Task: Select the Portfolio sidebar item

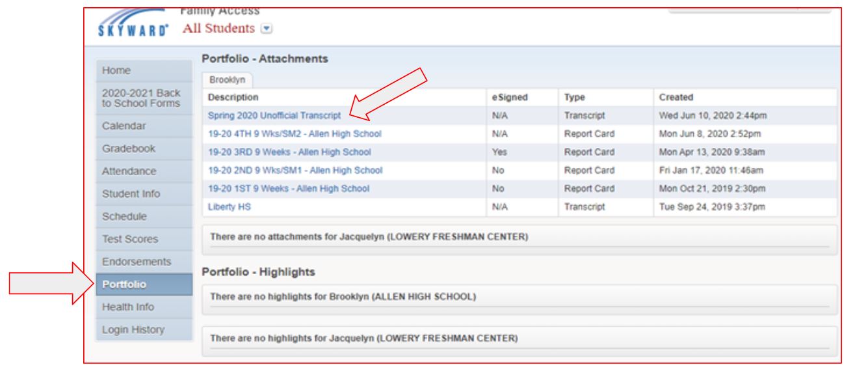Action: [x=123, y=284]
